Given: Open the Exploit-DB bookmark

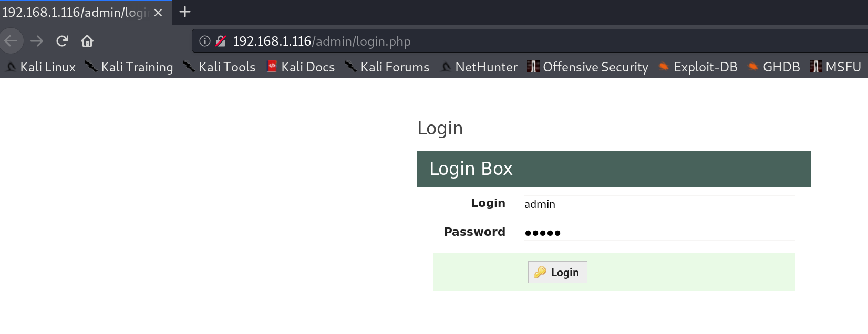Looking at the screenshot, I should [x=698, y=67].
